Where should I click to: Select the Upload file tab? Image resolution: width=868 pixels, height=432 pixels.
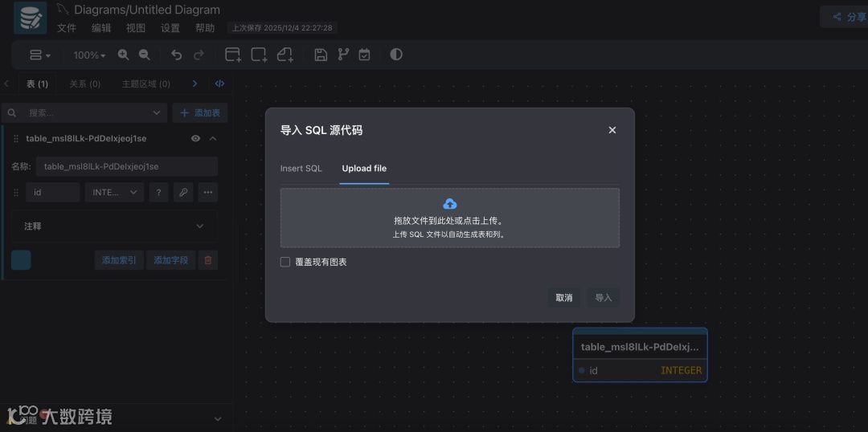[x=364, y=169]
